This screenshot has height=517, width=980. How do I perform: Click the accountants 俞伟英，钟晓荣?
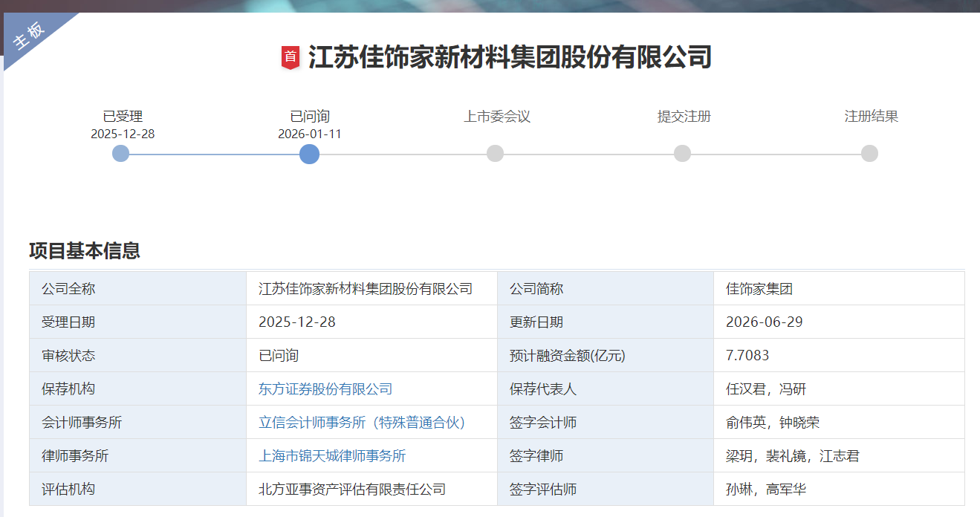tap(773, 423)
